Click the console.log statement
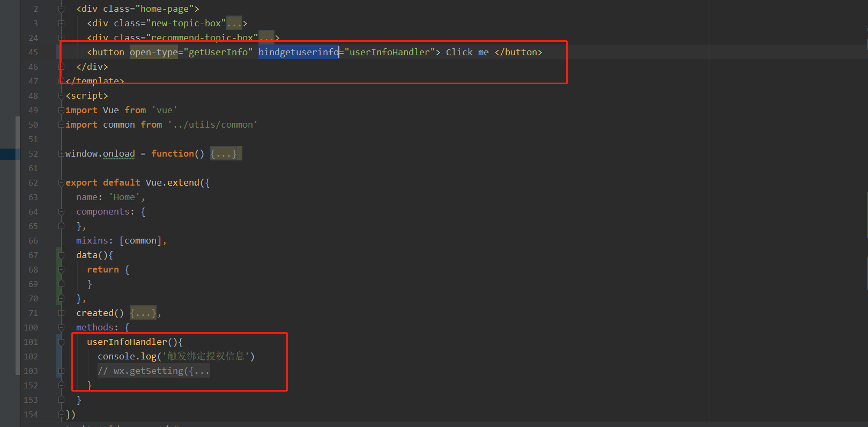This screenshot has height=427, width=868. pos(176,356)
